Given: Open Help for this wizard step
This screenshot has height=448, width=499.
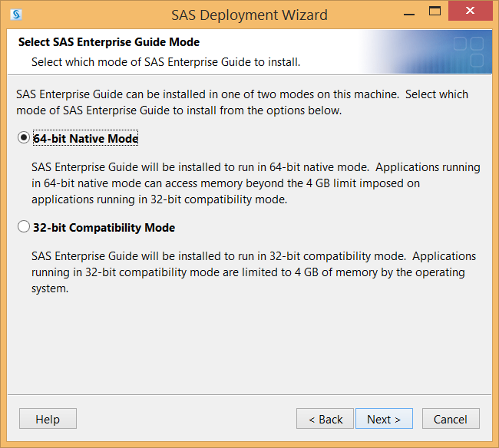Looking at the screenshot, I should coord(48,419).
